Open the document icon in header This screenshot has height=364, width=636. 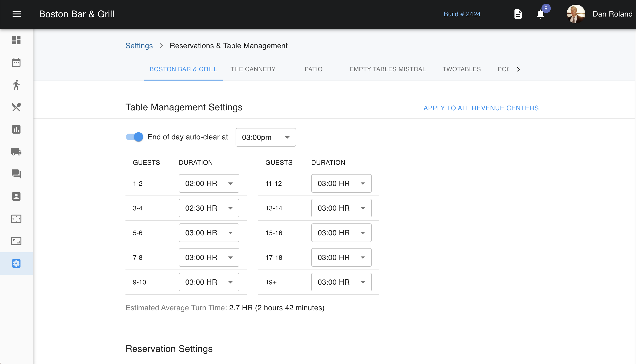coord(518,14)
